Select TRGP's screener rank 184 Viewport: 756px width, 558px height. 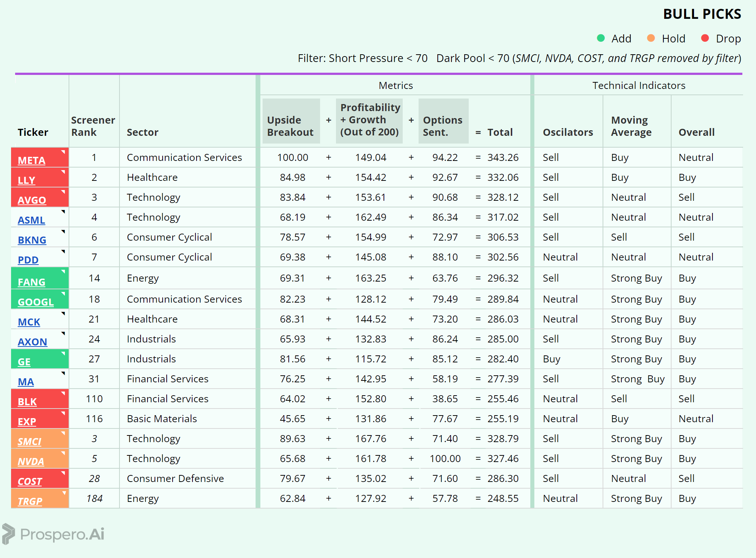[94, 499]
